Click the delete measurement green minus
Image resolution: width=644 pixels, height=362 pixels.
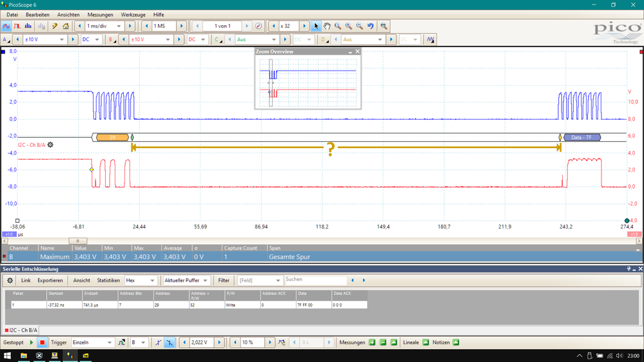click(383, 342)
